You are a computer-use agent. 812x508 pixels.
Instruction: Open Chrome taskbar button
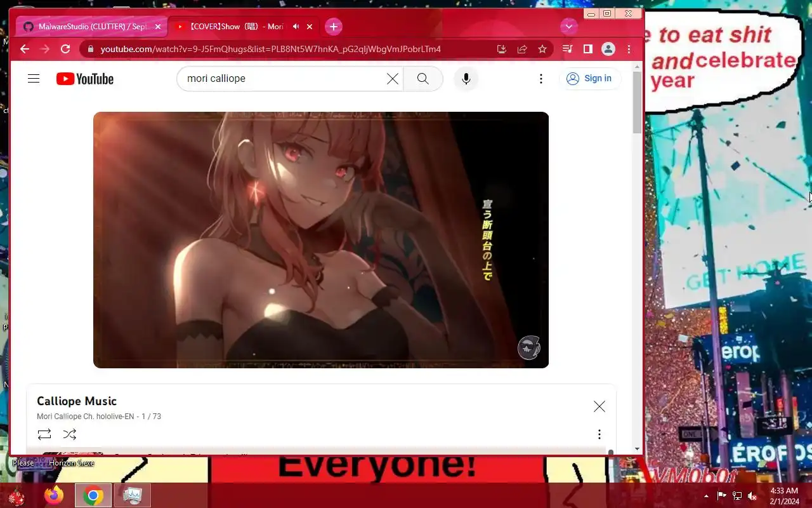(x=93, y=495)
